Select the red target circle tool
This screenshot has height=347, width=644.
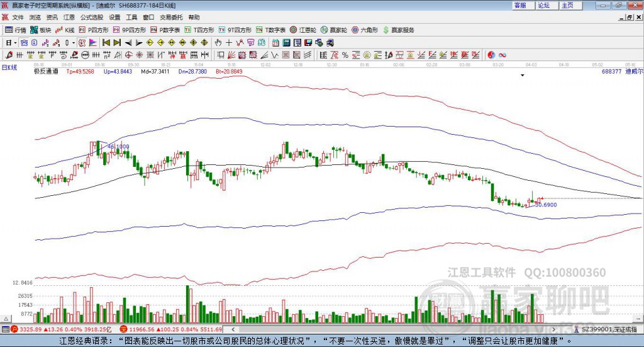pyautogui.click(x=128, y=55)
